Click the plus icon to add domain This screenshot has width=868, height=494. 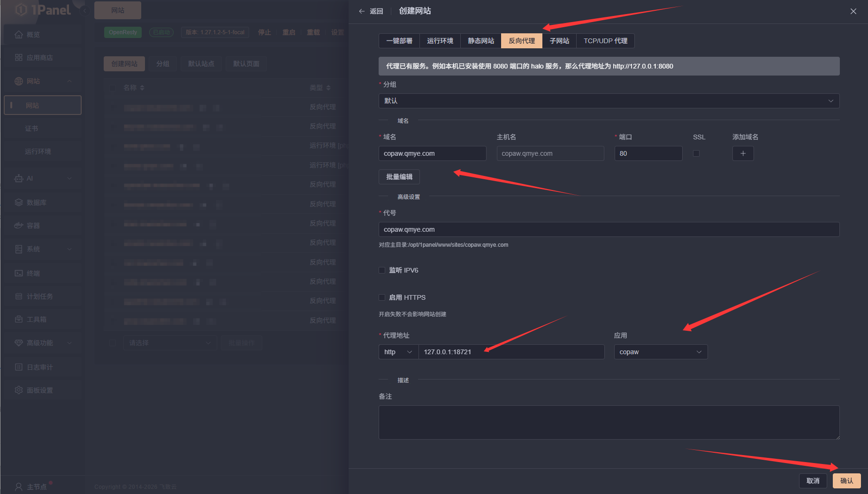click(743, 153)
